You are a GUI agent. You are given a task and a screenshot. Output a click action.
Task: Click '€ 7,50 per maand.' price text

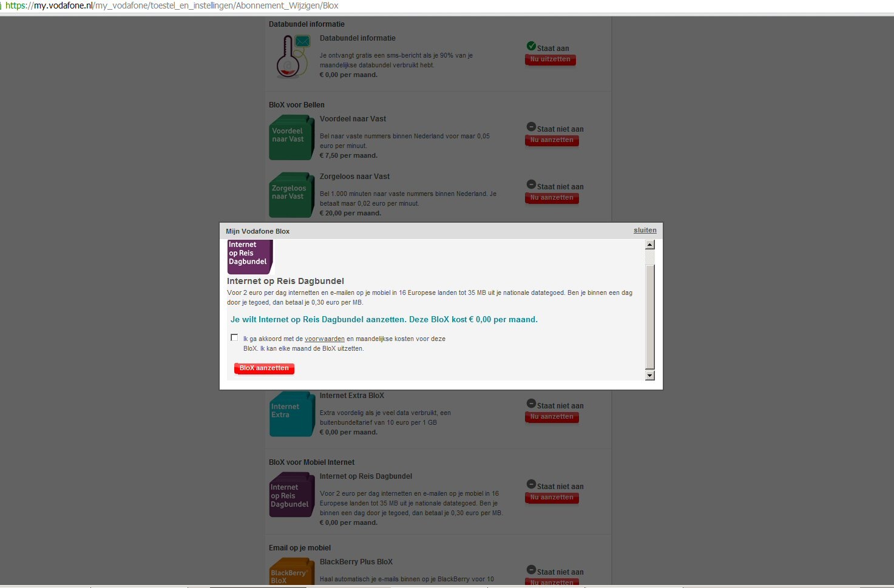click(x=348, y=156)
